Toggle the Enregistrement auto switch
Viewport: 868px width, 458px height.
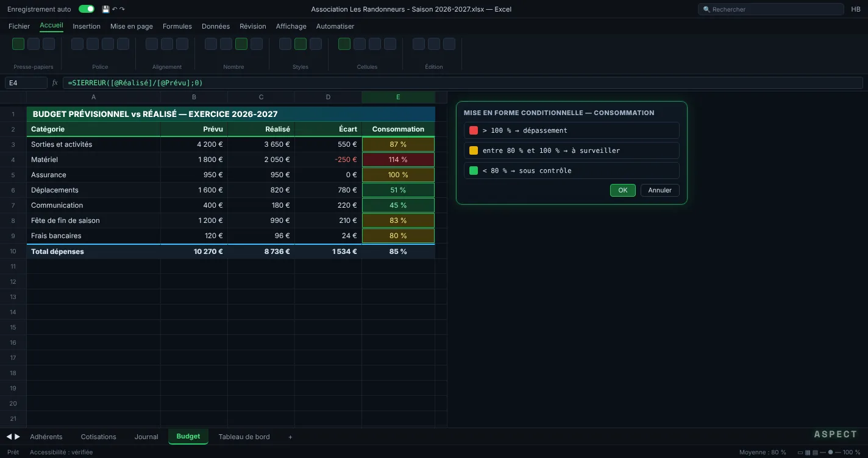coord(87,9)
